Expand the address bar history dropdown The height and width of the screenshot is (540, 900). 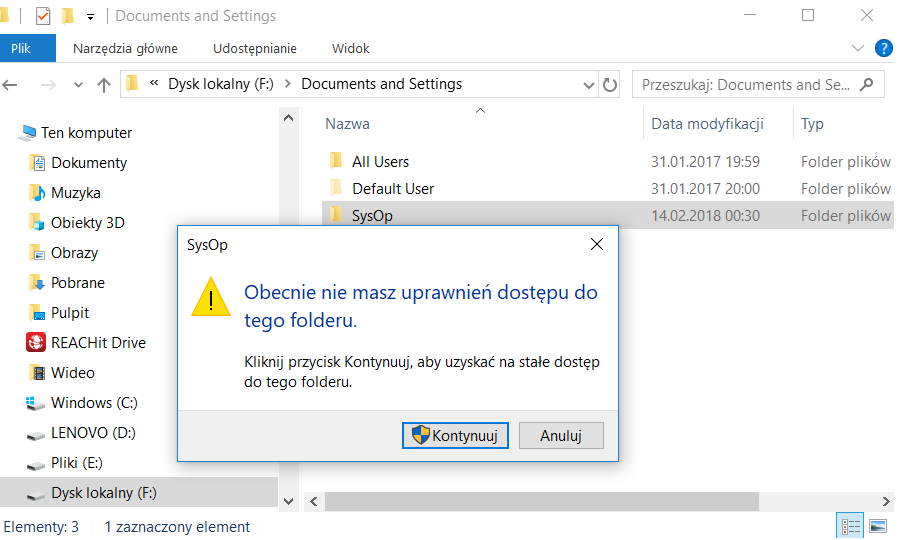coord(588,86)
